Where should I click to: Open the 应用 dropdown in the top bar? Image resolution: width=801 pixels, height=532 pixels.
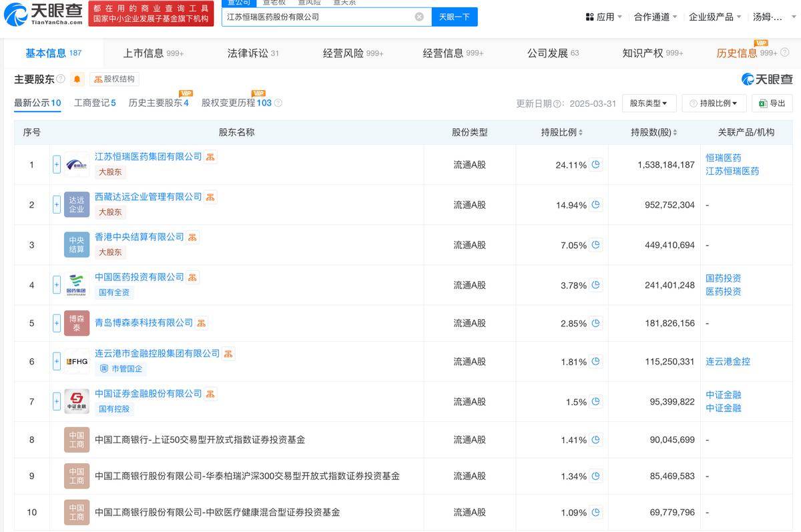[x=604, y=17]
